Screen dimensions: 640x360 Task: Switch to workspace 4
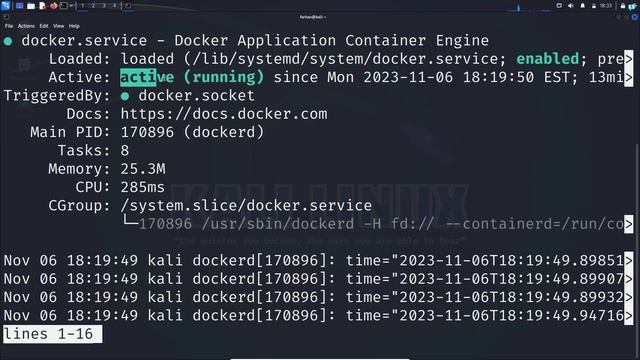click(x=114, y=6)
